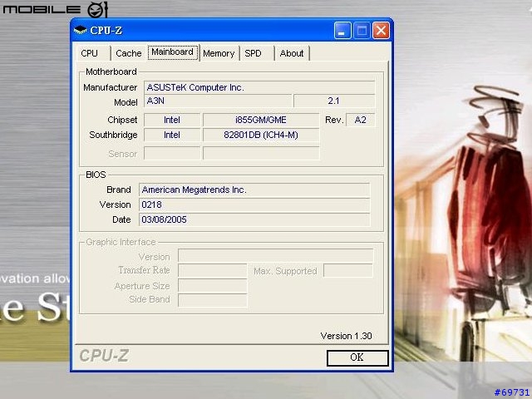Close the CPU-Z window
532x399 pixels.
coord(381,31)
